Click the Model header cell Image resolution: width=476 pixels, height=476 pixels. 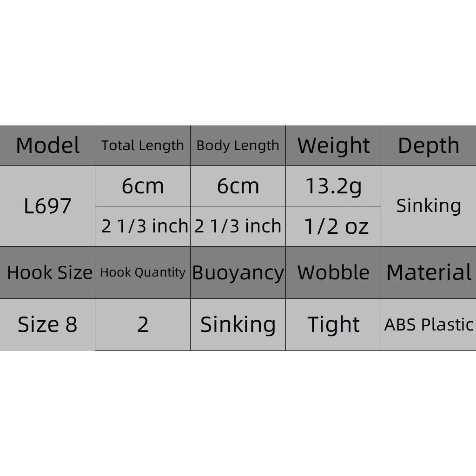(x=47, y=145)
